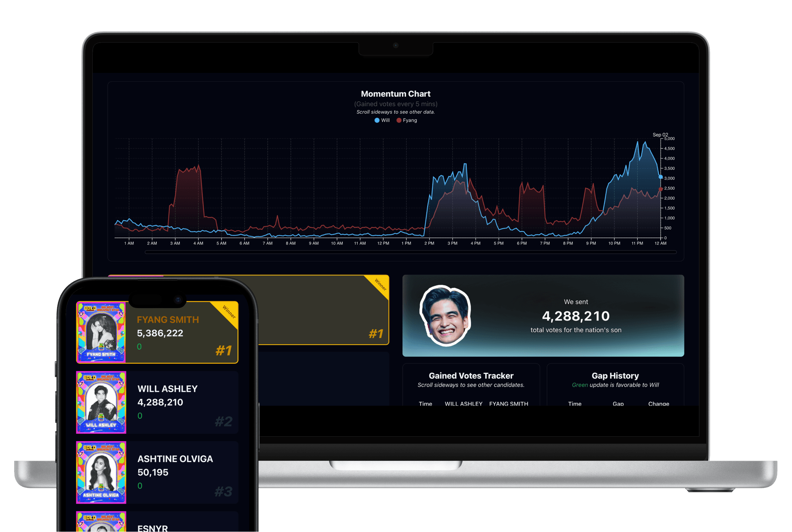This screenshot has width=792, height=532.
Task: Click the #1 rank badge on phone
Action: point(224,350)
